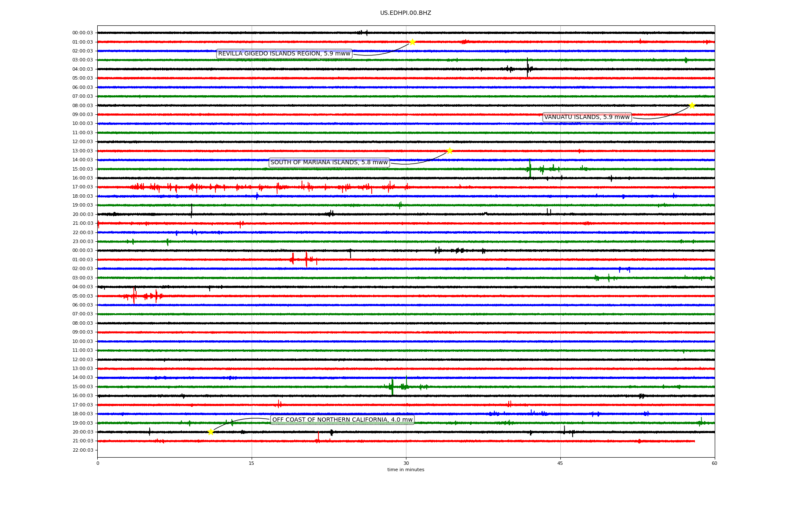Image resolution: width=812 pixels, height=508 pixels.
Task: Click the x-axis tick label 45
Action: pos(560,464)
